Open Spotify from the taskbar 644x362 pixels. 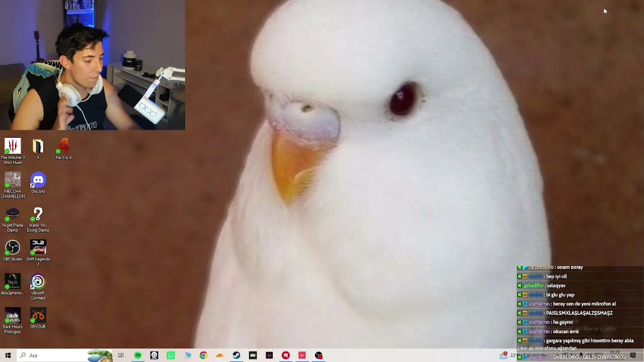point(137,355)
